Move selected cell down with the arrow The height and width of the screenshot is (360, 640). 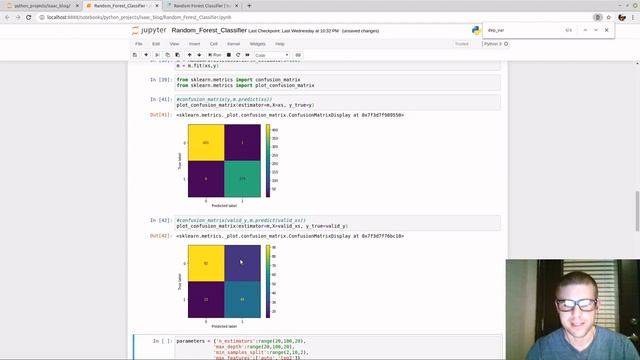click(199, 55)
